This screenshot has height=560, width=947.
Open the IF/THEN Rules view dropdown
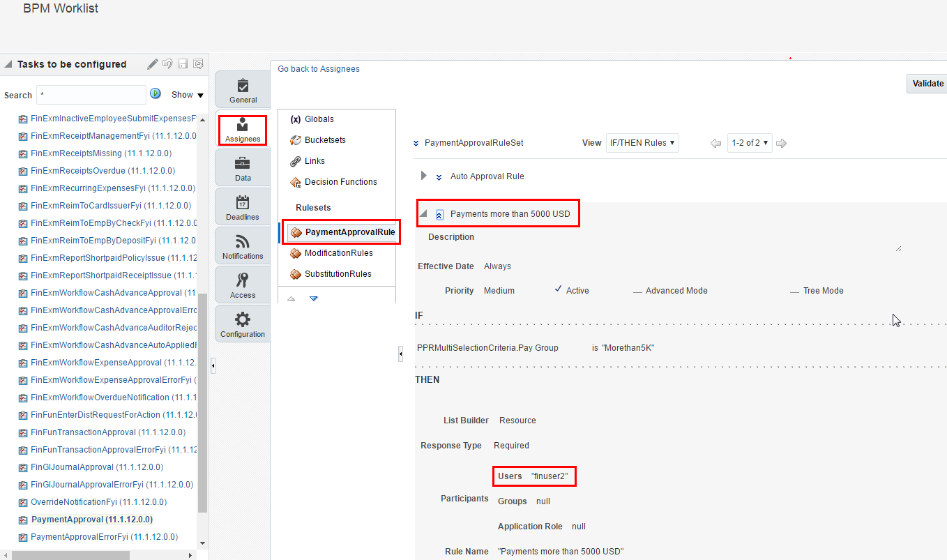coord(642,143)
